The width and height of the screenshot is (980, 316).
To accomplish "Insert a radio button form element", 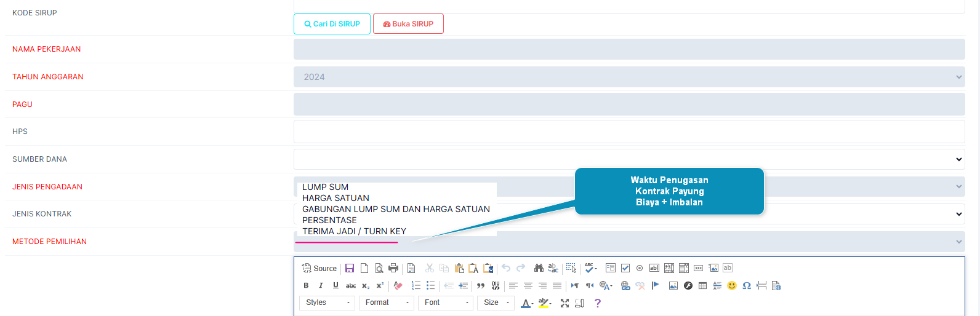I will (x=640, y=268).
